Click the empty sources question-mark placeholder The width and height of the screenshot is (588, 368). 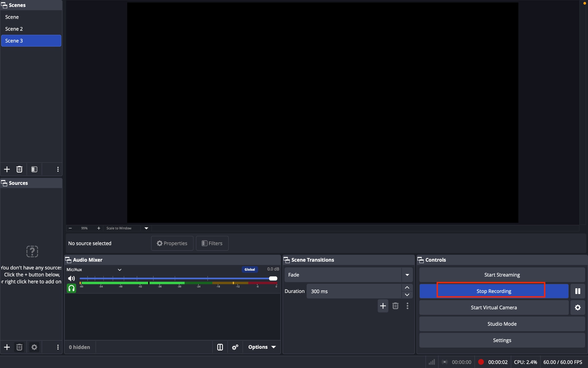tap(32, 252)
